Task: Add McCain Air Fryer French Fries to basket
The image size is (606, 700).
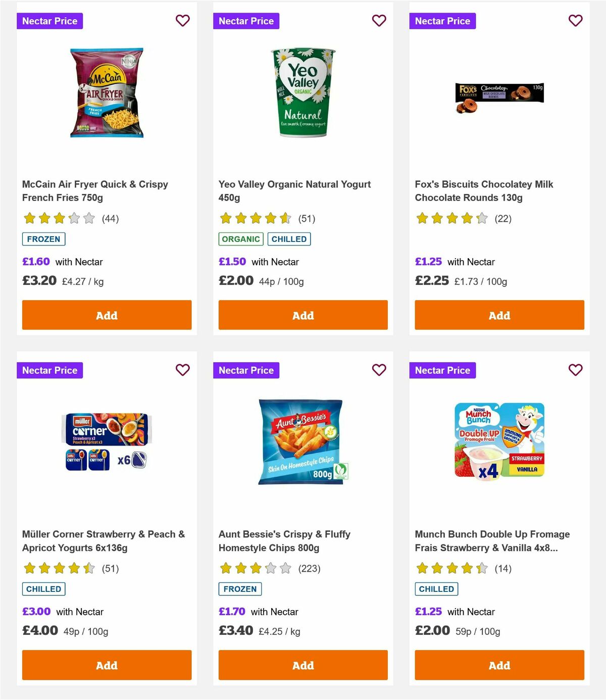Action: coord(106,315)
